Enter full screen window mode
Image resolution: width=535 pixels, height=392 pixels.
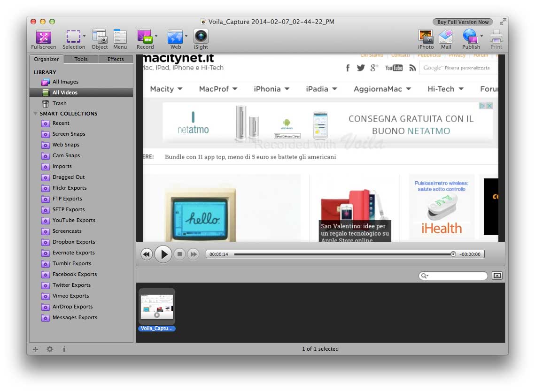click(x=502, y=22)
